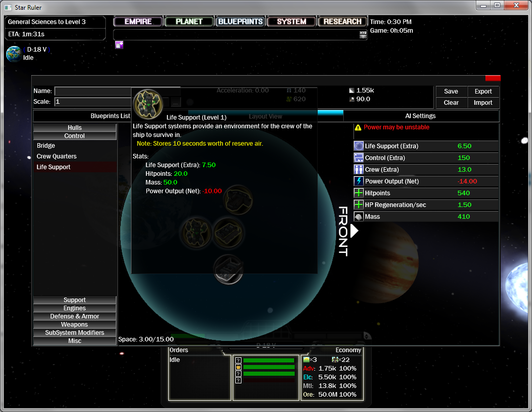Click the Crew (Extra) people icon
Viewport: 532px width, 412px height.
(359, 170)
